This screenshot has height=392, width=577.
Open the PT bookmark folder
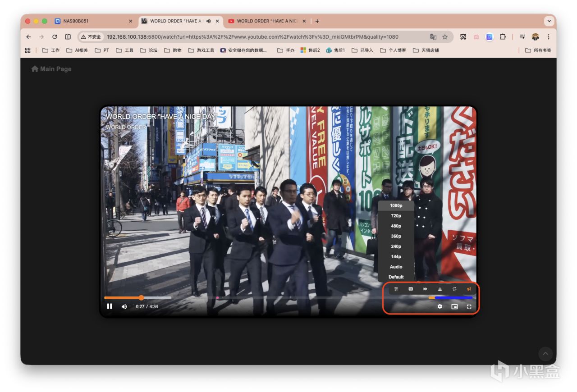[x=102, y=50]
